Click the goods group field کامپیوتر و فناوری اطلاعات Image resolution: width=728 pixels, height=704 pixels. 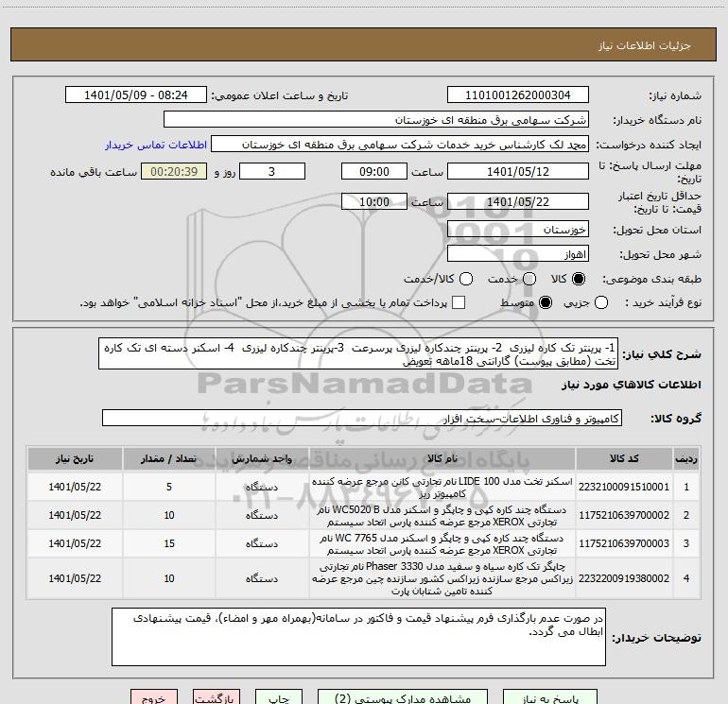(362, 418)
